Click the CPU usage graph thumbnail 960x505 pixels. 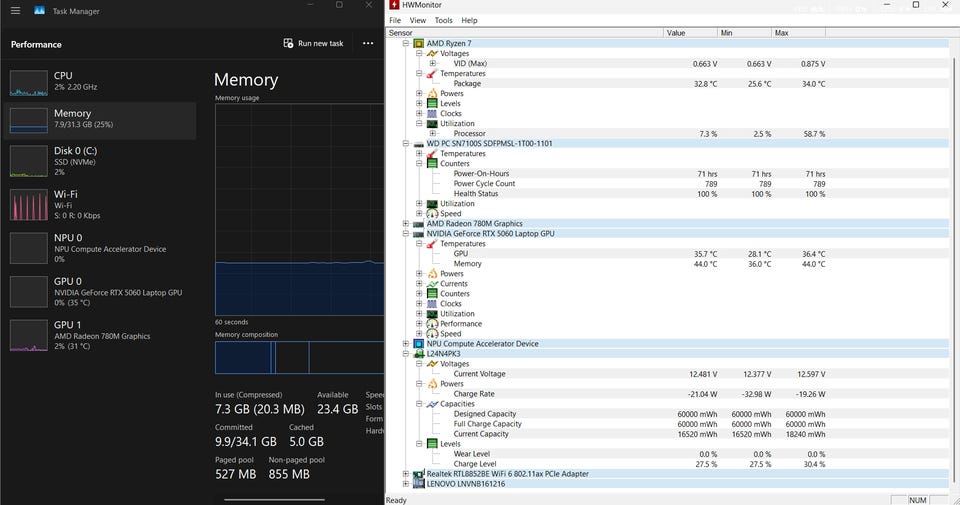[x=28, y=82]
